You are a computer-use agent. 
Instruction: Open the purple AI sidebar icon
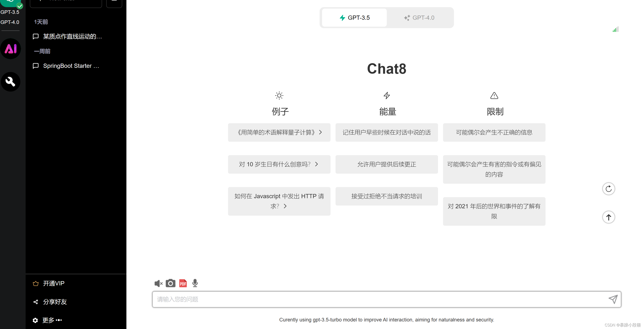[x=10, y=49]
